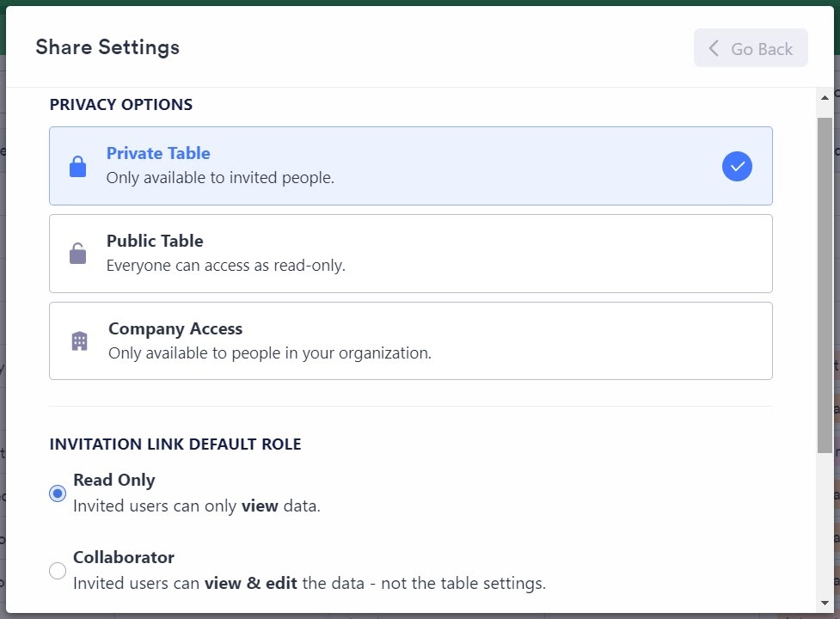Select the Collaborator radio button

(x=58, y=571)
